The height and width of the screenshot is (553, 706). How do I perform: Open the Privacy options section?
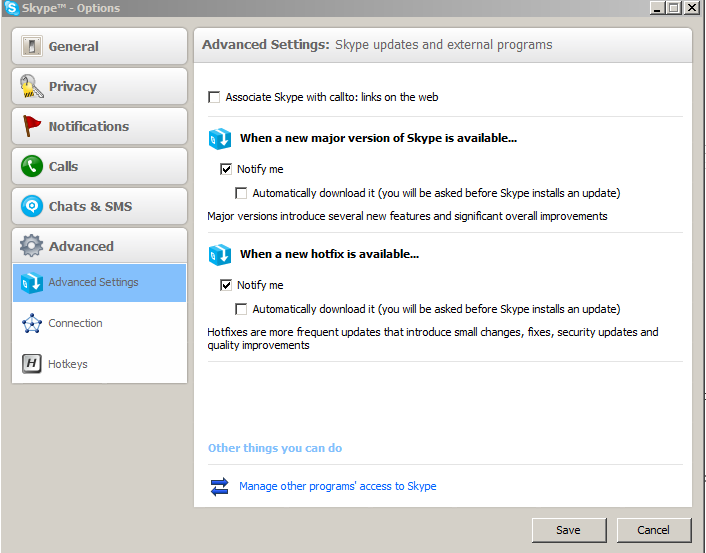click(x=100, y=86)
